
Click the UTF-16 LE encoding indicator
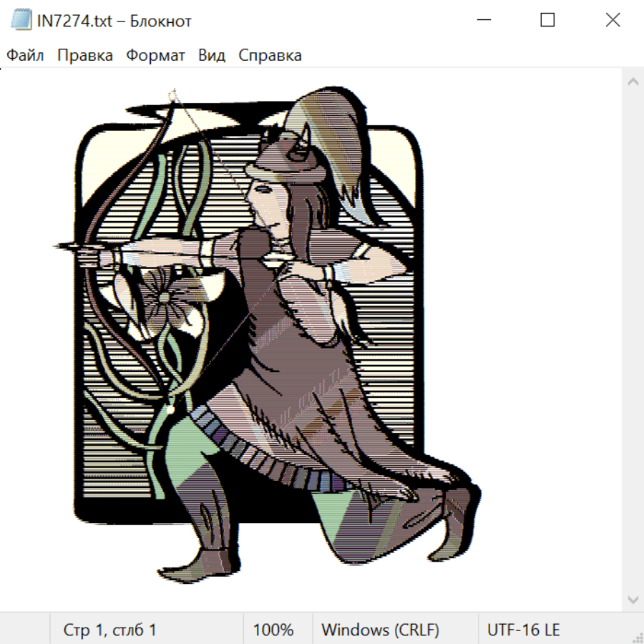pos(523,630)
